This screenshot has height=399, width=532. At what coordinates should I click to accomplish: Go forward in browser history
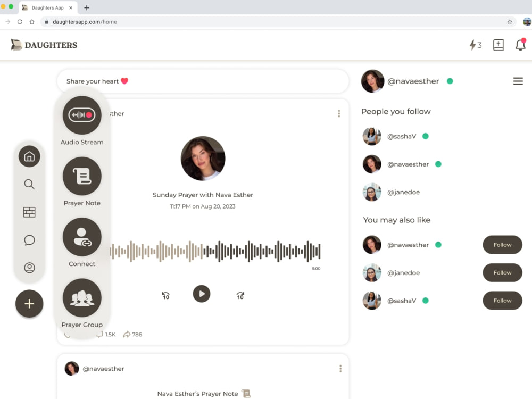pos(8,22)
